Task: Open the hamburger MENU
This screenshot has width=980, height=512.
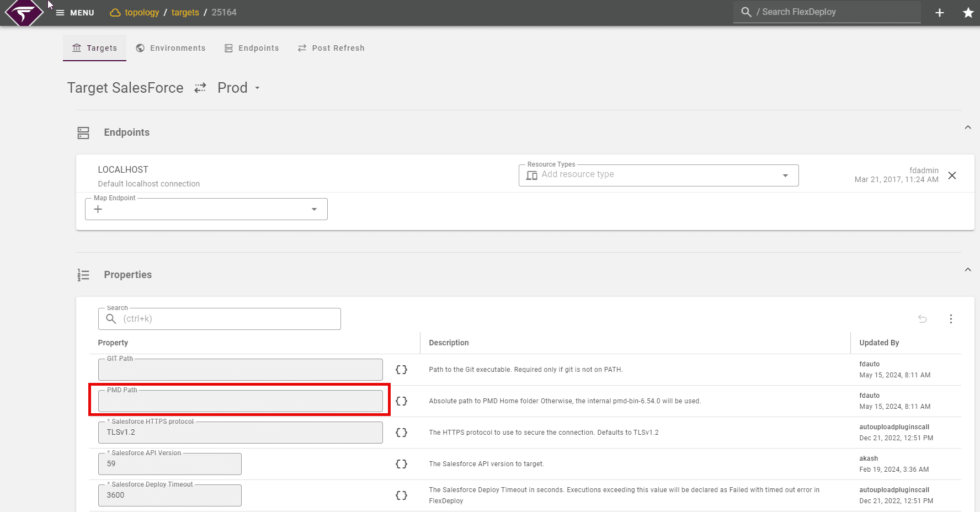Action: point(75,13)
